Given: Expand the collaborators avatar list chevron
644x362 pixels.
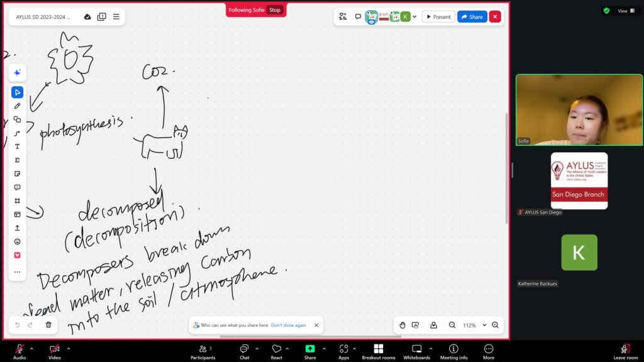Looking at the screenshot, I should pyautogui.click(x=414, y=17).
